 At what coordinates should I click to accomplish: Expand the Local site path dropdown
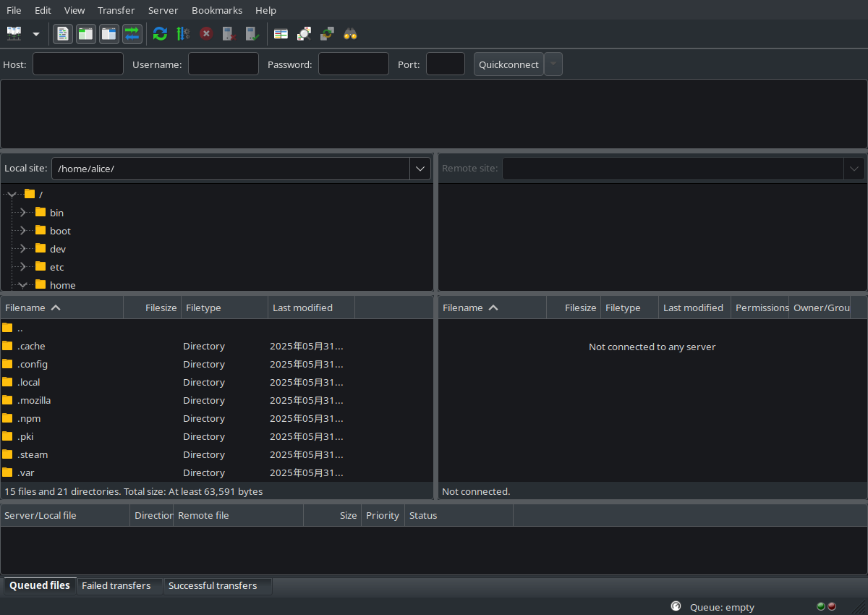pos(420,169)
